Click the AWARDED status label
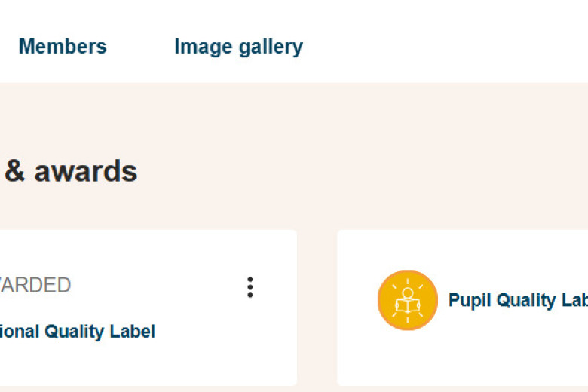This screenshot has height=392, width=588. [35, 286]
